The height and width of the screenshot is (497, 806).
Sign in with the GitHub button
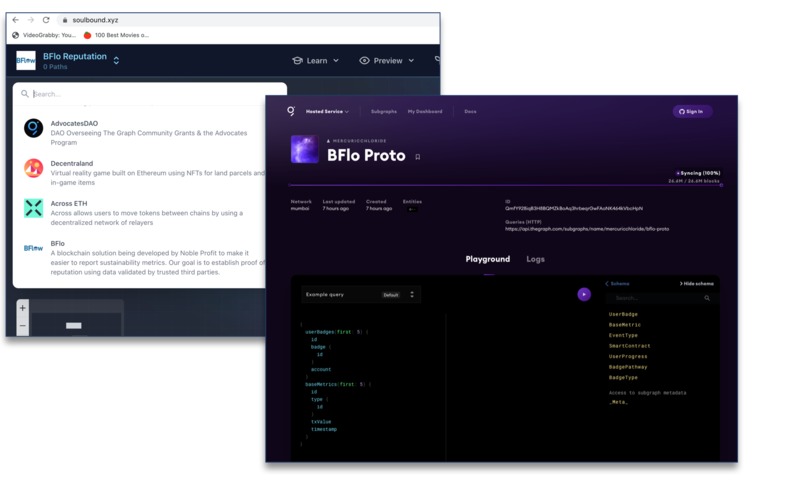692,112
